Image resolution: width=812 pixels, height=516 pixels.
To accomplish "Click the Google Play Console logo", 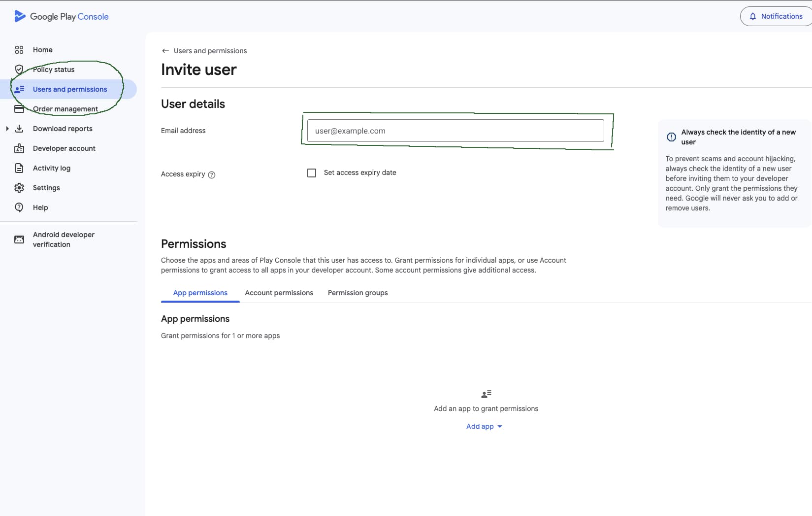I will pyautogui.click(x=62, y=16).
